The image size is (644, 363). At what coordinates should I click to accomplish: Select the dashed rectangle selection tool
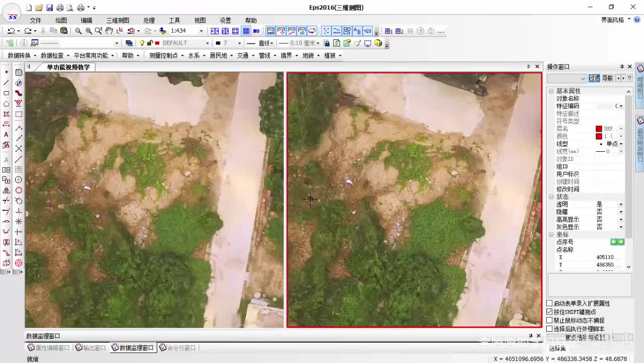coord(19,114)
